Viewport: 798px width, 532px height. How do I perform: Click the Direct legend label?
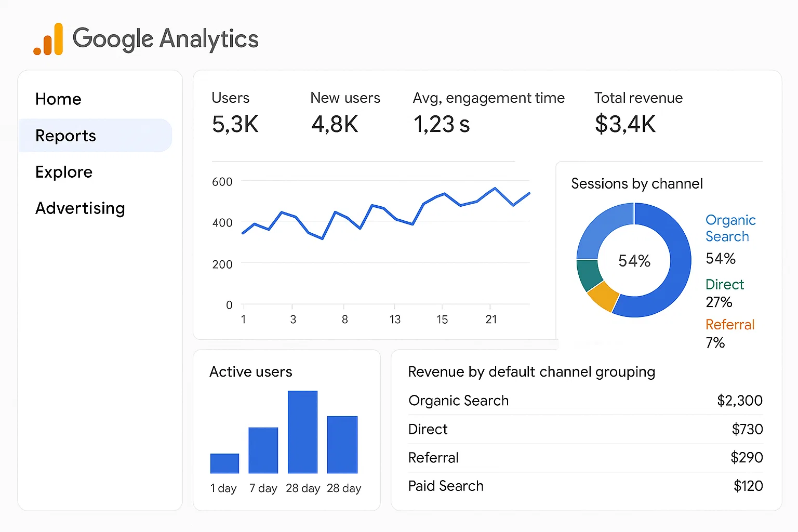point(724,285)
